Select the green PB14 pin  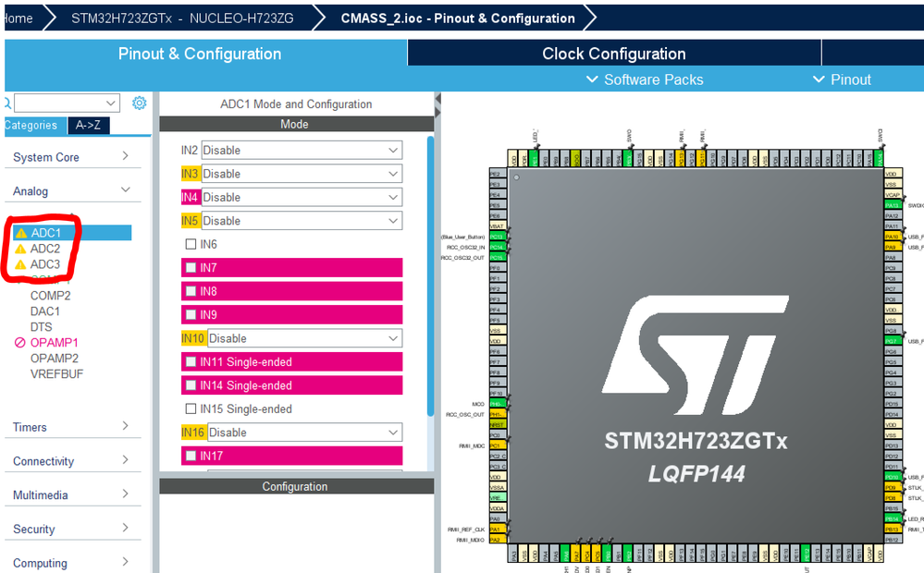coord(893,518)
